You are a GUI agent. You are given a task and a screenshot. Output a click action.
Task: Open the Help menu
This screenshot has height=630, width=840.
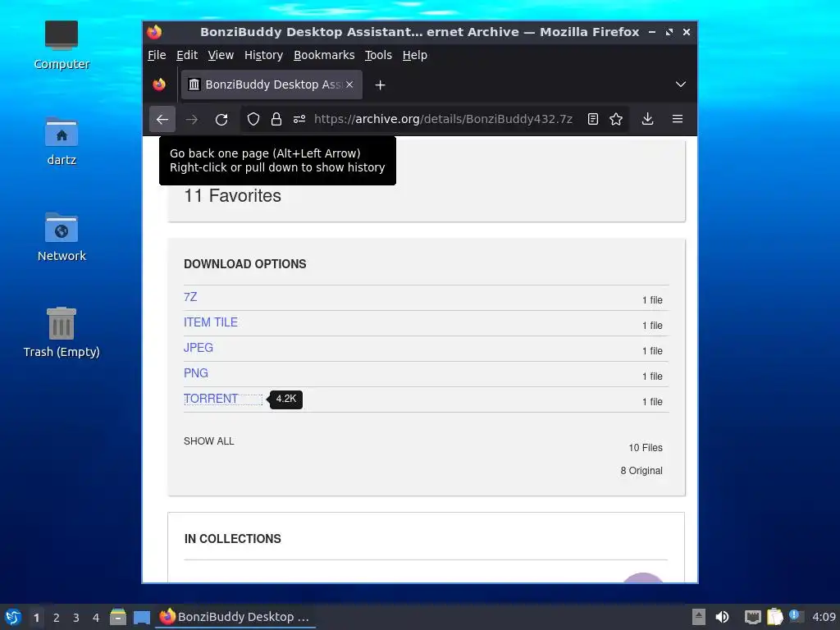[x=414, y=55]
